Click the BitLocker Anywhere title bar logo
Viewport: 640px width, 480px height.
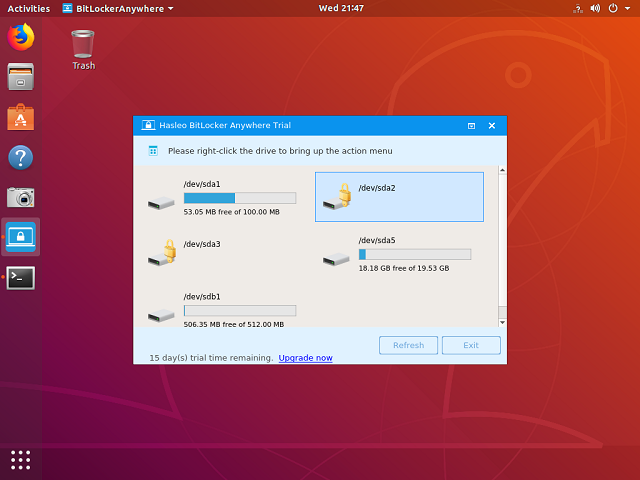pos(148,126)
